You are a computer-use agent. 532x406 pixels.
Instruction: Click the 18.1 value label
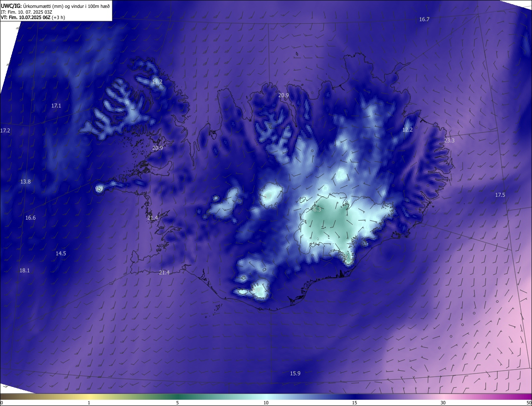click(25, 270)
